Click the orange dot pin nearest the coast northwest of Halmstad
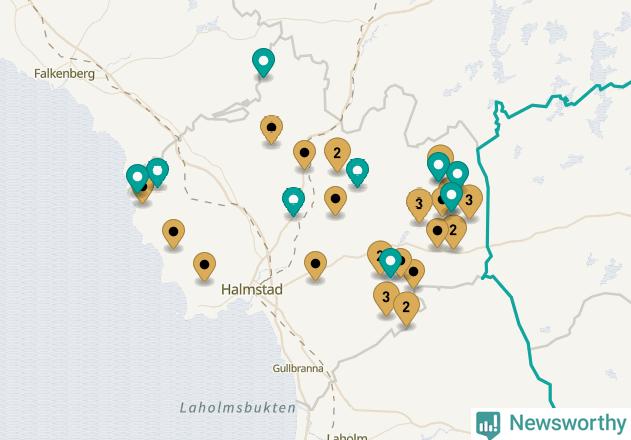 [x=173, y=234]
